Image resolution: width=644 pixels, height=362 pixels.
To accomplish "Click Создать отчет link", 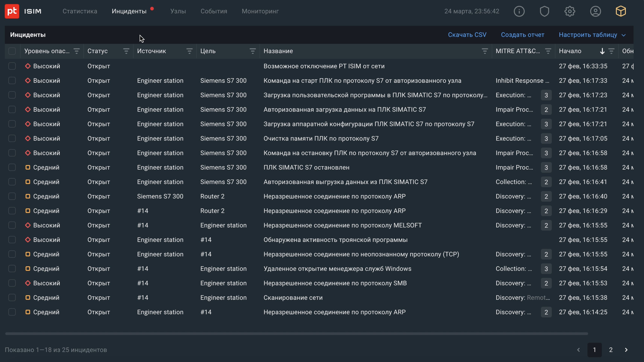I will [522, 35].
